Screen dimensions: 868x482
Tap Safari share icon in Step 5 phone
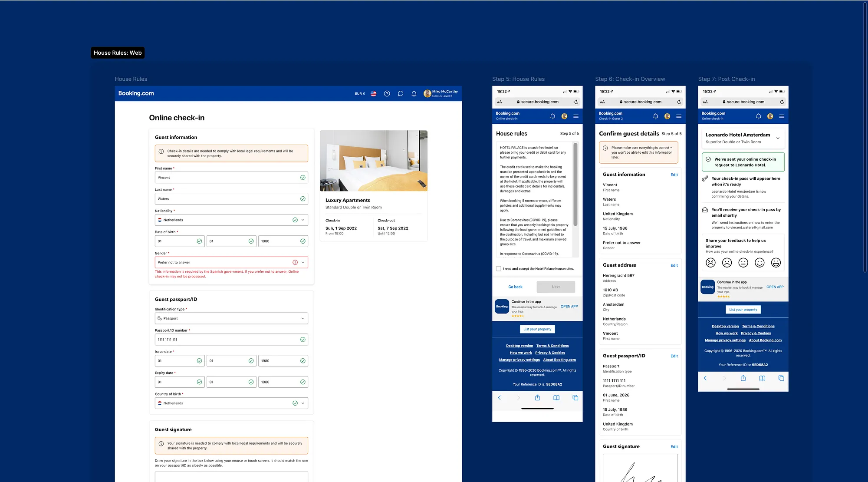[x=537, y=397]
